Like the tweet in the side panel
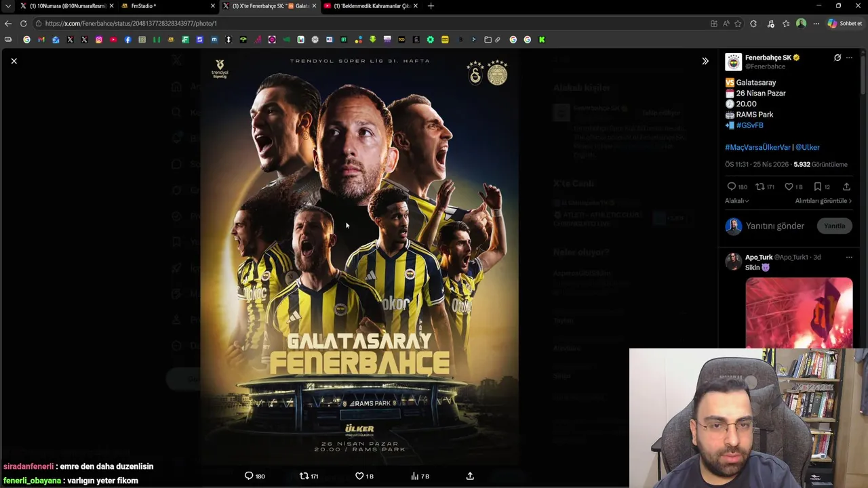 tap(789, 186)
